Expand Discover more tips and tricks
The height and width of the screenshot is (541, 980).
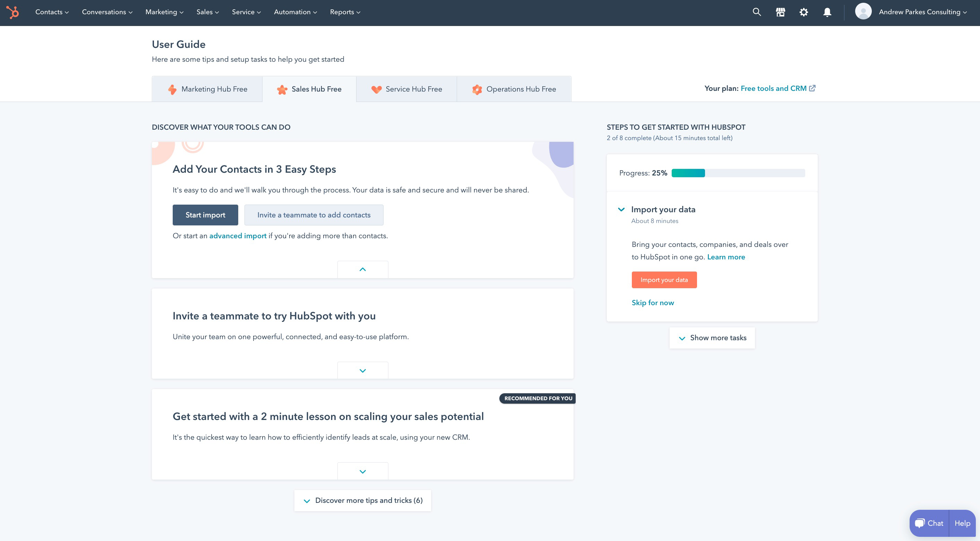click(x=362, y=501)
